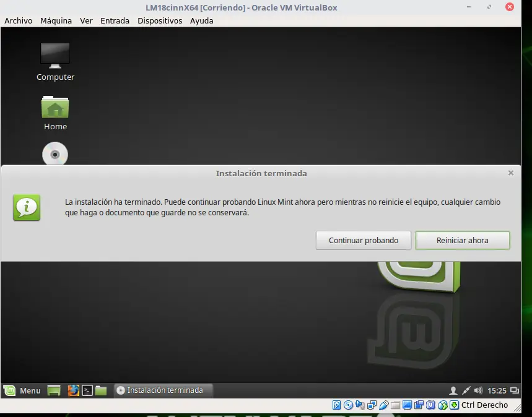Open the Ver menu
The width and height of the screenshot is (532, 417).
tap(86, 20)
